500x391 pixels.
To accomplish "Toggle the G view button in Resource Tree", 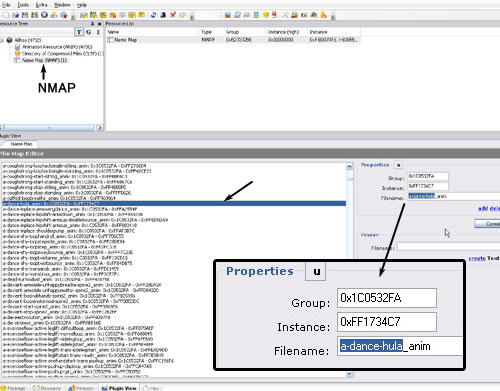I will [89, 32].
